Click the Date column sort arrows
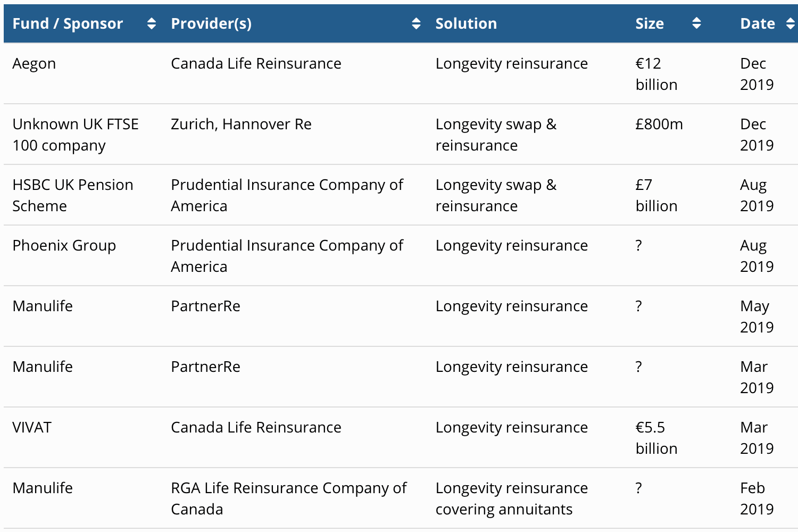This screenshot has height=532, width=798. click(x=790, y=23)
